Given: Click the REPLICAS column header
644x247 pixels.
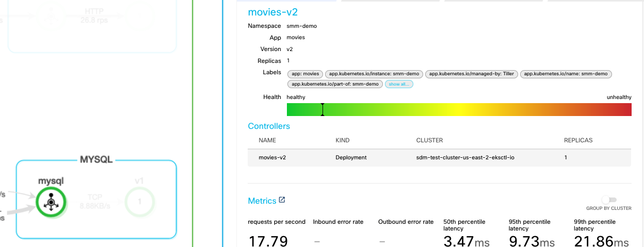Looking at the screenshot, I should pyautogui.click(x=578, y=140).
